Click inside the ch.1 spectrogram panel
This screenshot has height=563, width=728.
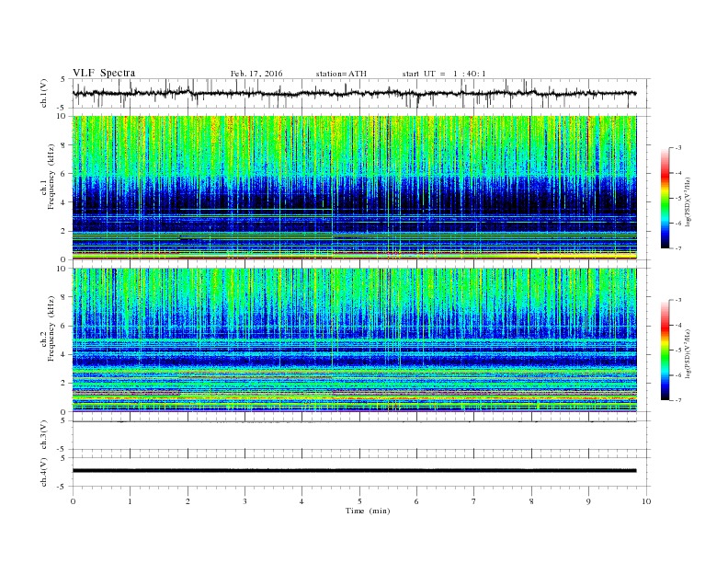click(x=354, y=188)
